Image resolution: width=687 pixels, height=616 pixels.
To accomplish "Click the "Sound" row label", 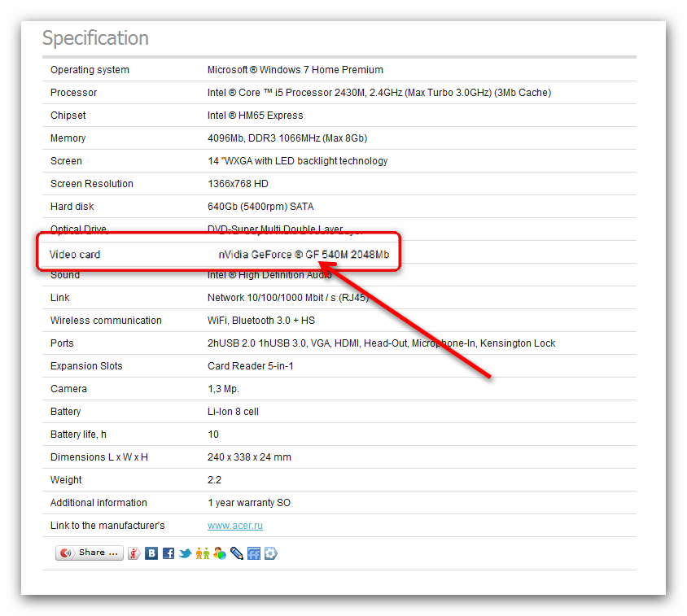I will click(x=65, y=275).
